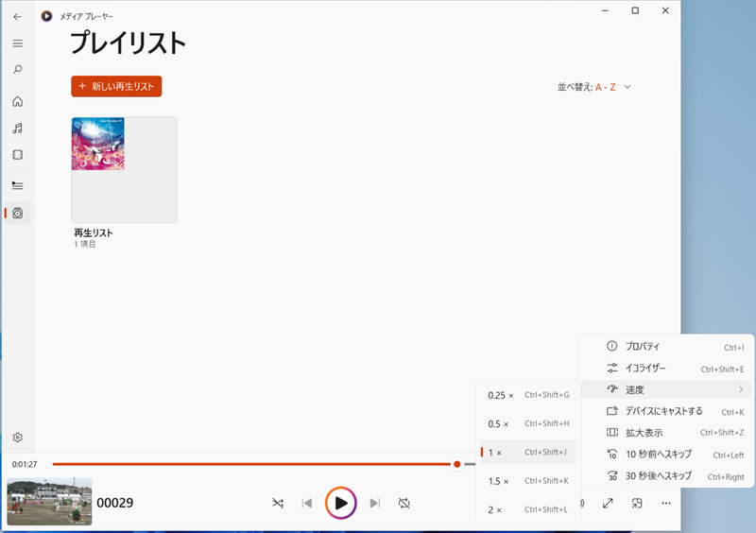Choose デバイスにキャストする
Image resolution: width=756 pixels, height=533 pixels.
[x=667, y=411]
